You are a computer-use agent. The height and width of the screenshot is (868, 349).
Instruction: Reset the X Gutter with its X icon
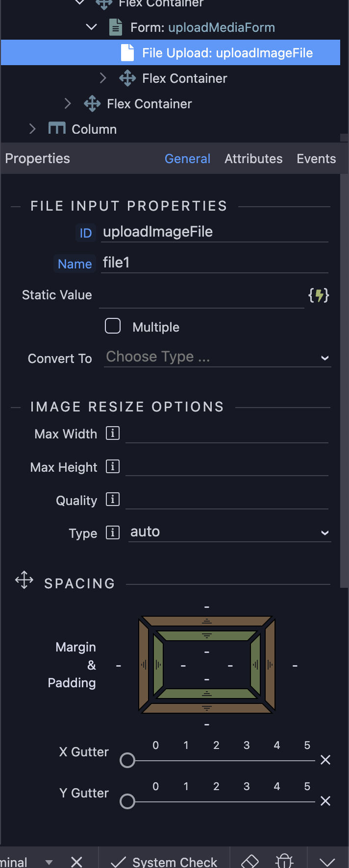click(x=325, y=760)
